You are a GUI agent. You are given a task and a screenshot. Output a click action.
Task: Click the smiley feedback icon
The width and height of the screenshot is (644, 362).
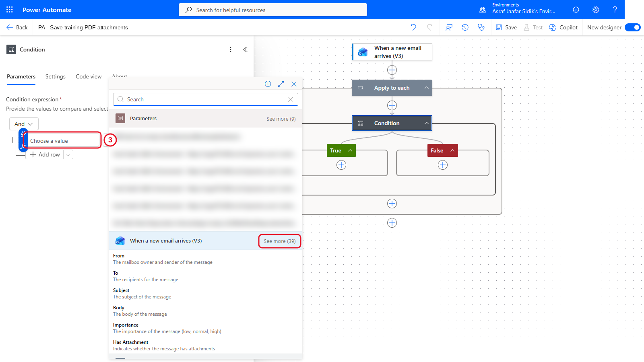click(x=576, y=10)
